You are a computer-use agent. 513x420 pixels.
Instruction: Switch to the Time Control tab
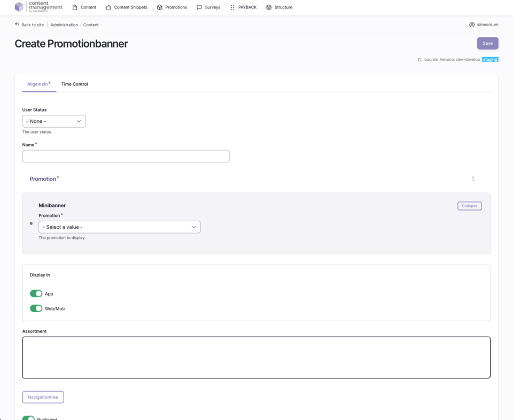point(74,84)
